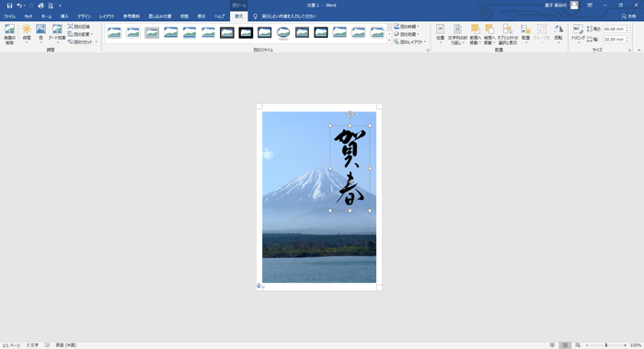Open the File (ファイル) tab
This screenshot has height=349, width=644.
tap(9, 17)
